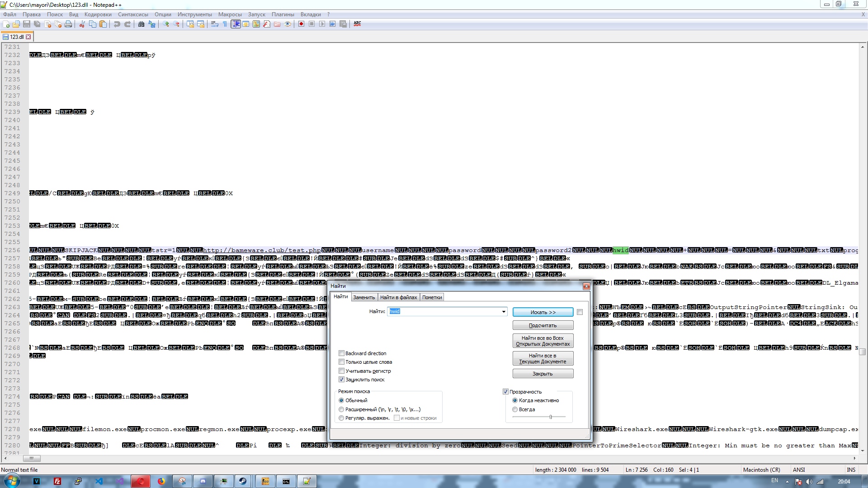Click the ABC spell check icon
The image size is (868, 488).
pyautogui.click(x=357, y=23)
